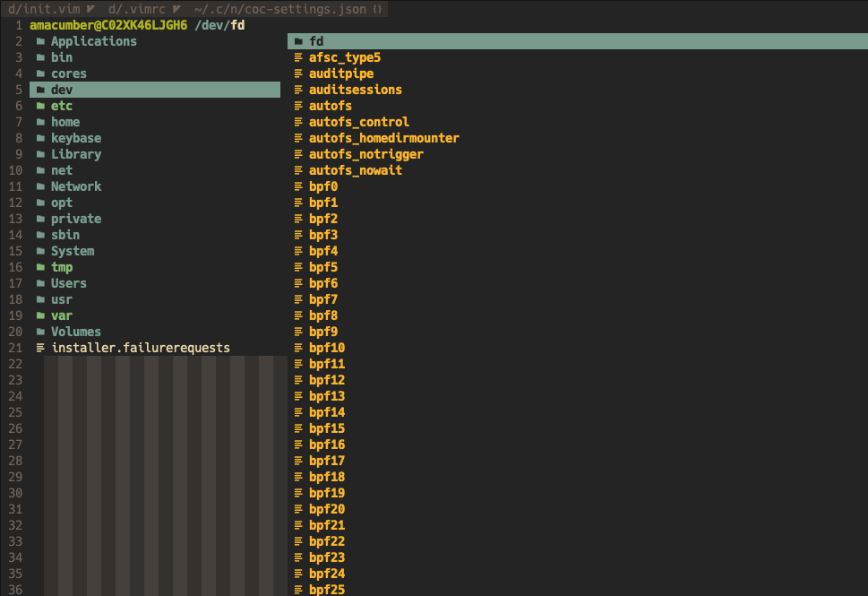This screenshot has height=596, width=868.
Task: Expand the home folder entry
Action: (65, 122)
